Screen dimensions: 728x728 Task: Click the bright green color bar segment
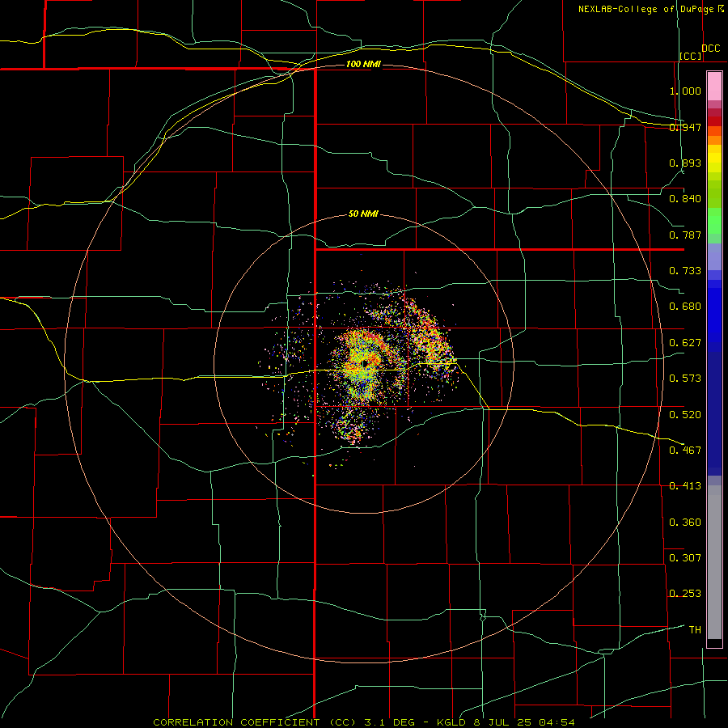714,221
